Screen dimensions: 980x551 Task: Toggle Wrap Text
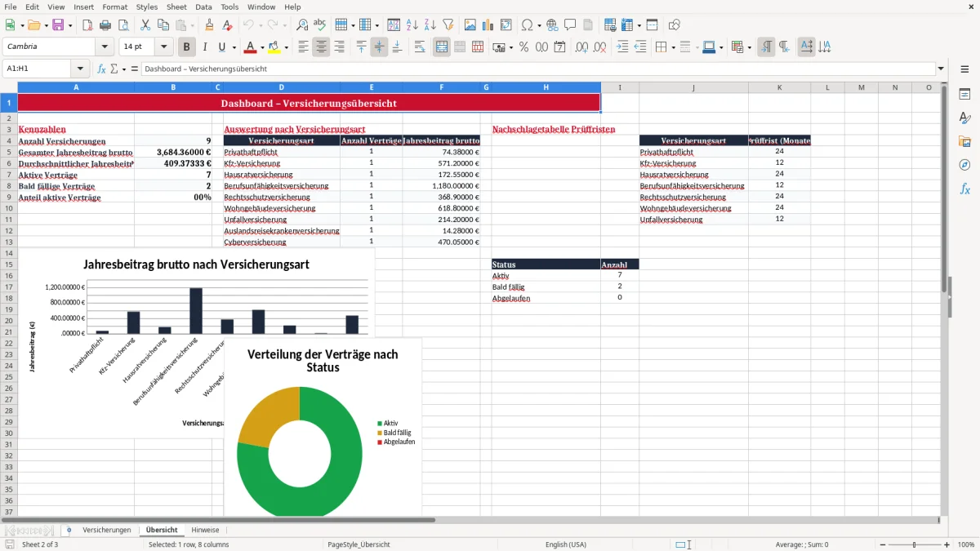pos(420,47)
